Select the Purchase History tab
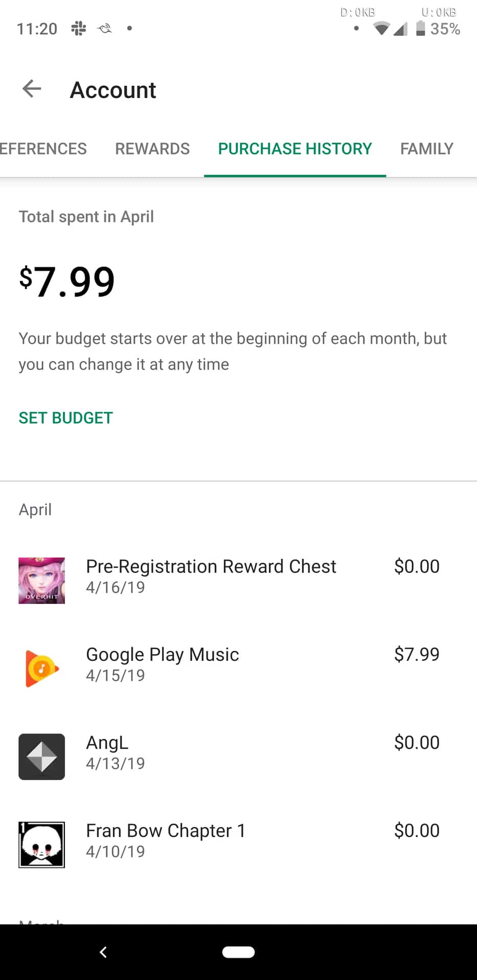This screenshot has width=477, height=980. click(295, 149)
